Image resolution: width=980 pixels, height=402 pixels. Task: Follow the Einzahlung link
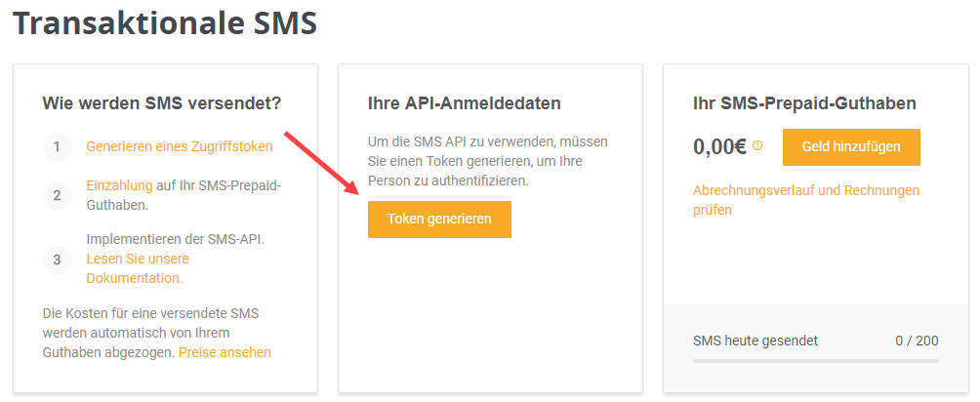(119, 185)
